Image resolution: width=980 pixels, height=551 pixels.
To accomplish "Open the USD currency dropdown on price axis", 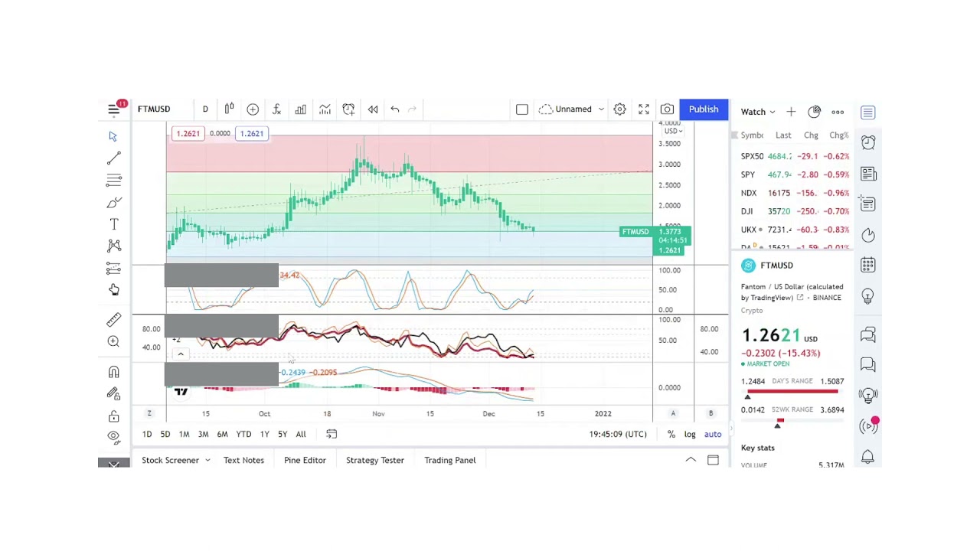I will (673, 131).
